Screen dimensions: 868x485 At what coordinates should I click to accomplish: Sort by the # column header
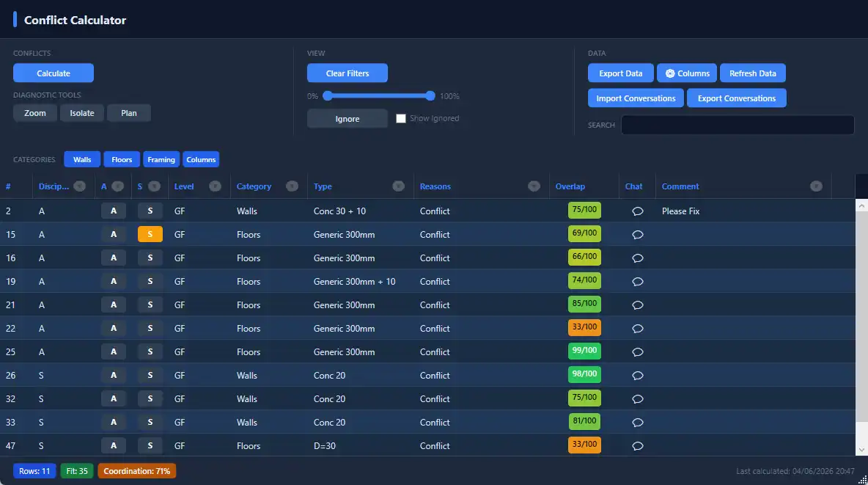(8, 186)
